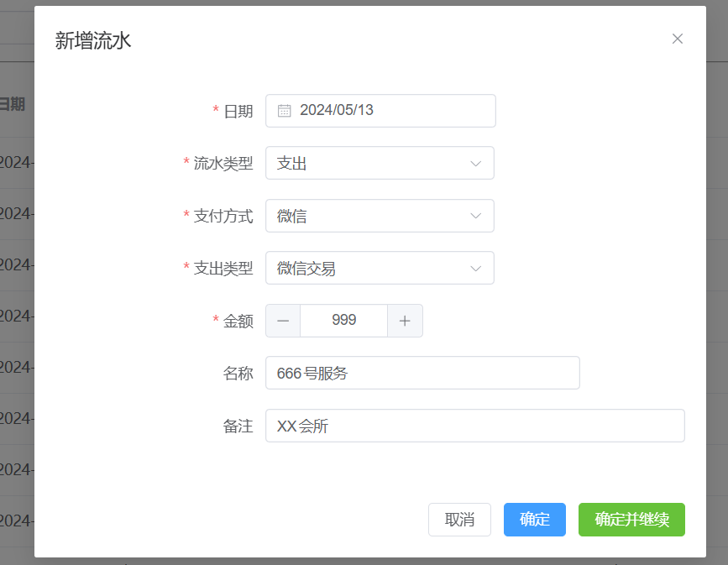Click the blue 确定 button
This screenshot has height=565, width=728.
point(534,519)
